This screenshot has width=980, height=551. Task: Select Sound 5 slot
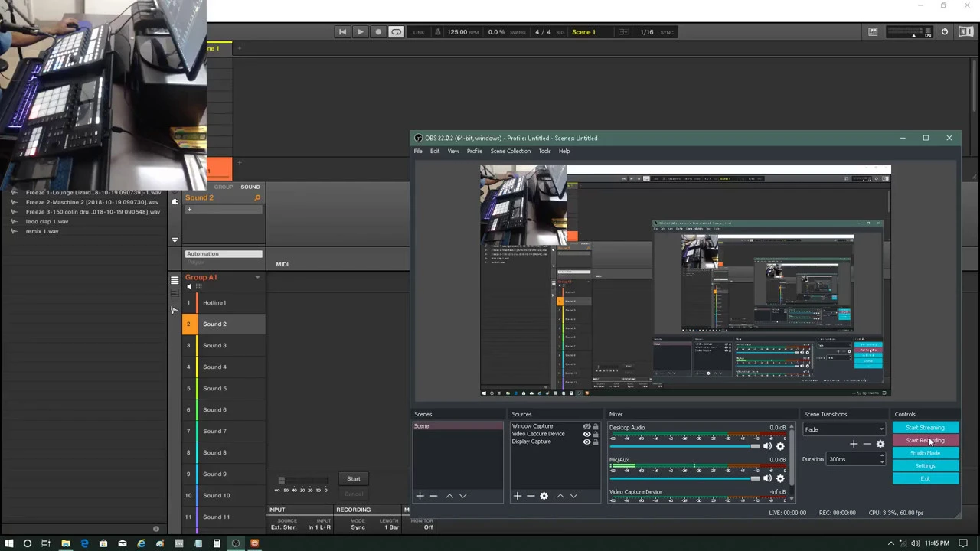(x=224, y=389)
